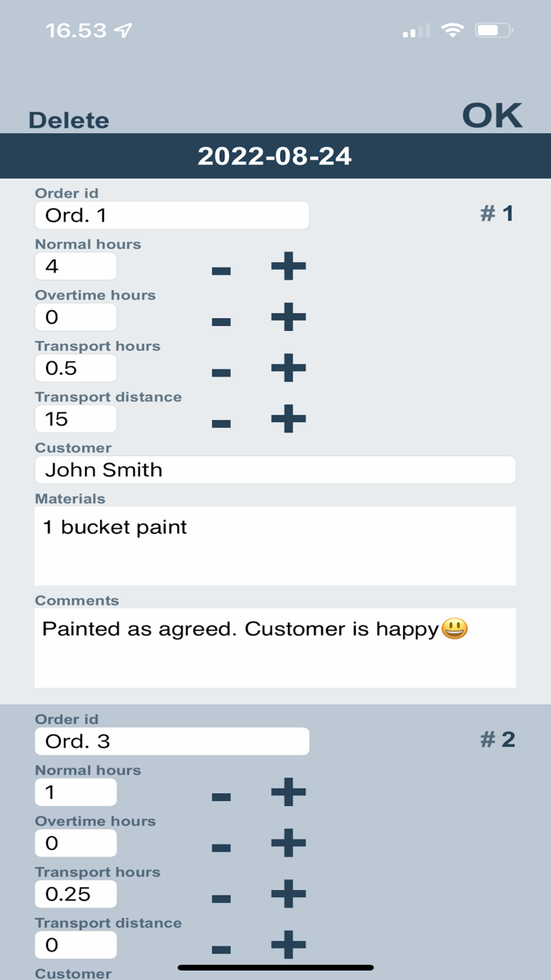
Task: Increase Overtime hours on order #1
Action: point(287,317)
